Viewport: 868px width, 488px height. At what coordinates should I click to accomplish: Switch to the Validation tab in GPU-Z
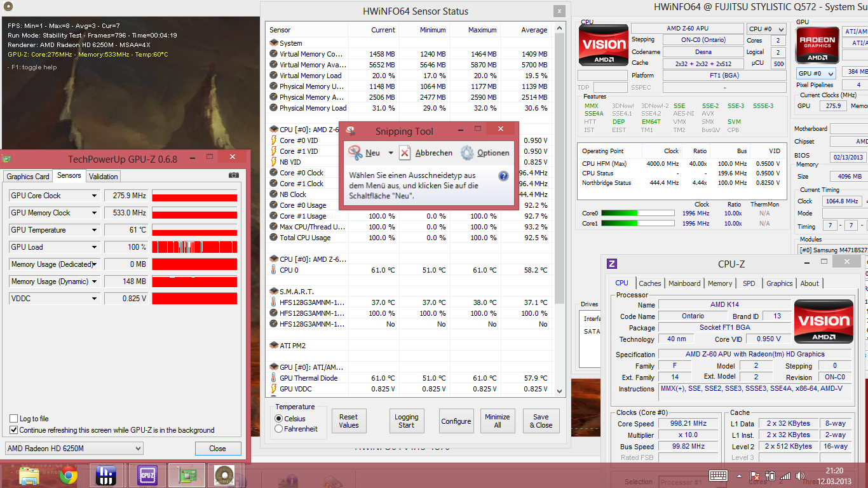click(103, 177)
